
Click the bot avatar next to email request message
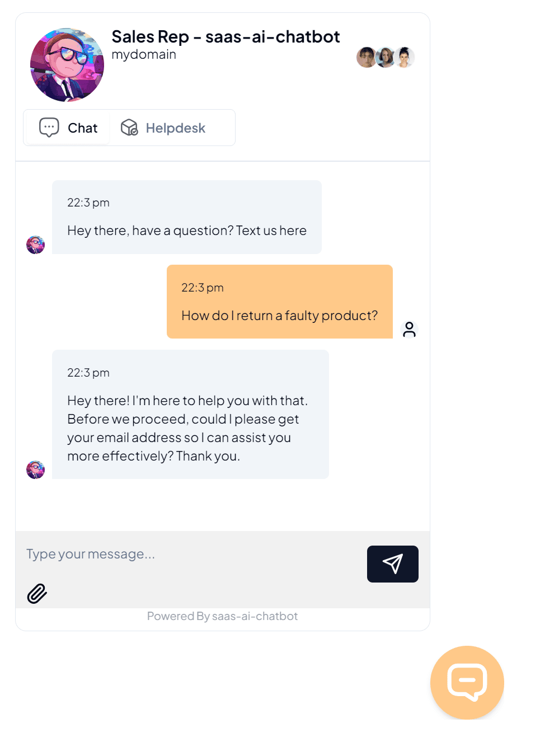[35, 469]
